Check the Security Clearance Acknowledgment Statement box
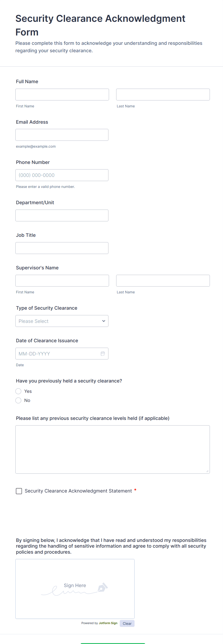 click(x=19, y=491)
